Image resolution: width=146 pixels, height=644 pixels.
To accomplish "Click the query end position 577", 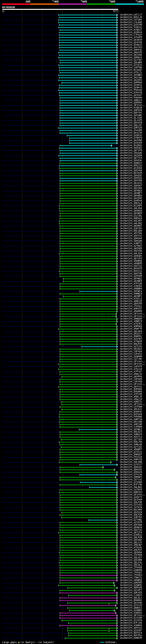I will 115,11.
